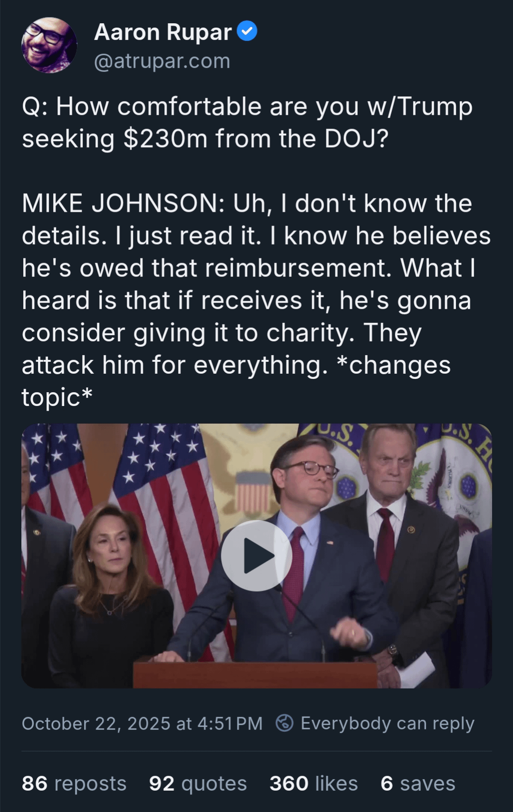
Task: Open the 6 saves count
Action: pyautogui.click(x=418, y=784)
